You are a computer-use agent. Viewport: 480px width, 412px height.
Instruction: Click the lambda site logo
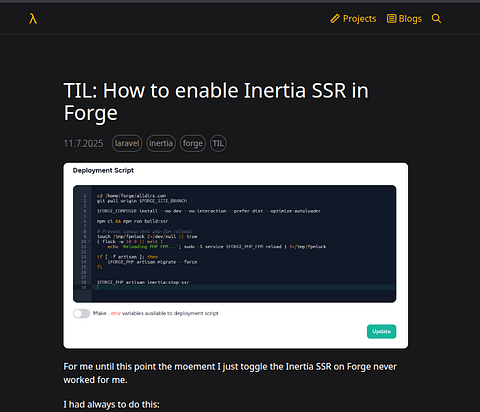33,19
